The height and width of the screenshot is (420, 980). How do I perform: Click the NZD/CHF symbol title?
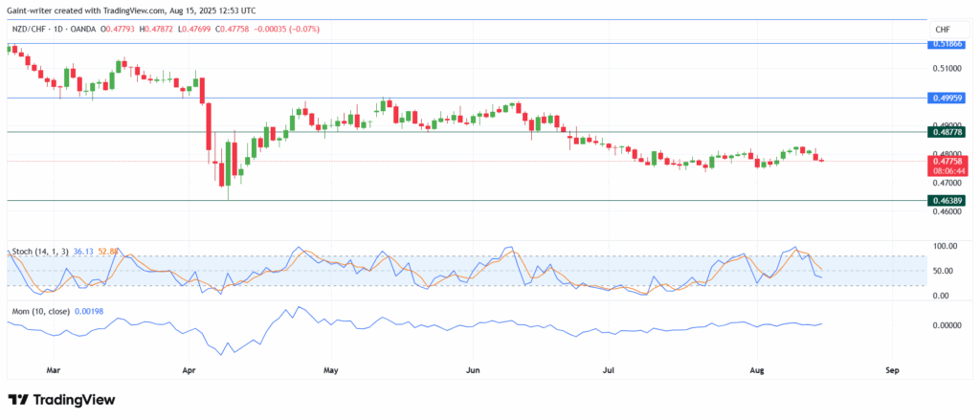[x=28, y=29]
